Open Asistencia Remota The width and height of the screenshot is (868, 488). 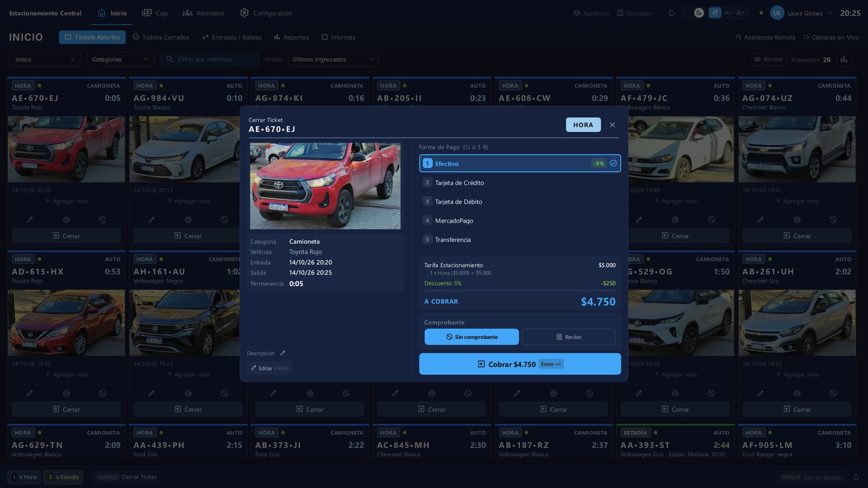(765, 37)
